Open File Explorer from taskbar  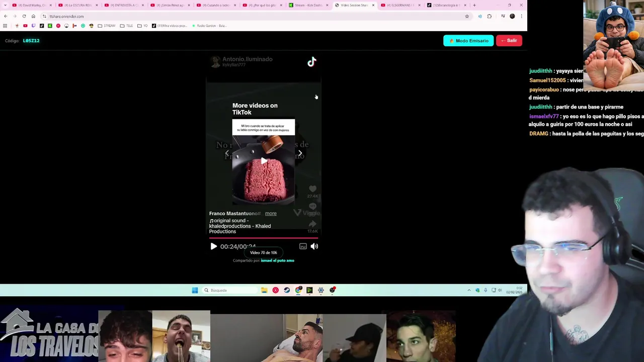264,290
